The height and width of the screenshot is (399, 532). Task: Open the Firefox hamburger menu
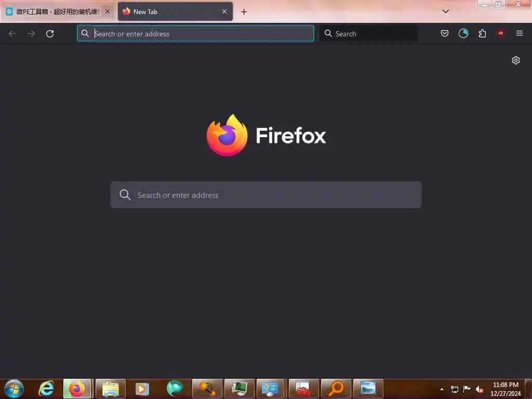click(x=520, y=33)
